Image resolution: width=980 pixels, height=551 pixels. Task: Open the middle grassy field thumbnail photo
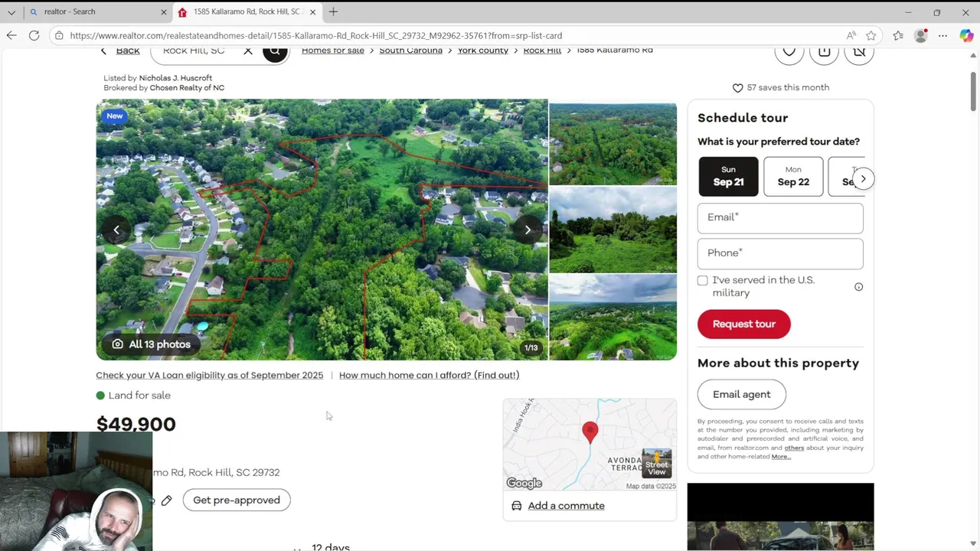point(612,230)
